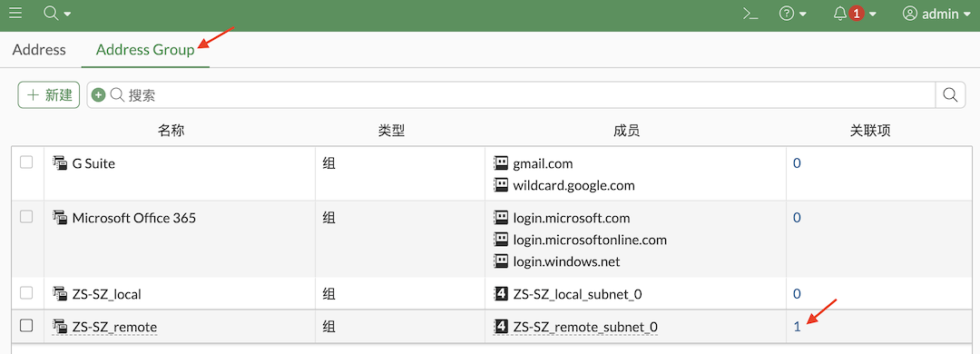
Task: Expand the help menu dropdown arrow
Action: [803, 14]
